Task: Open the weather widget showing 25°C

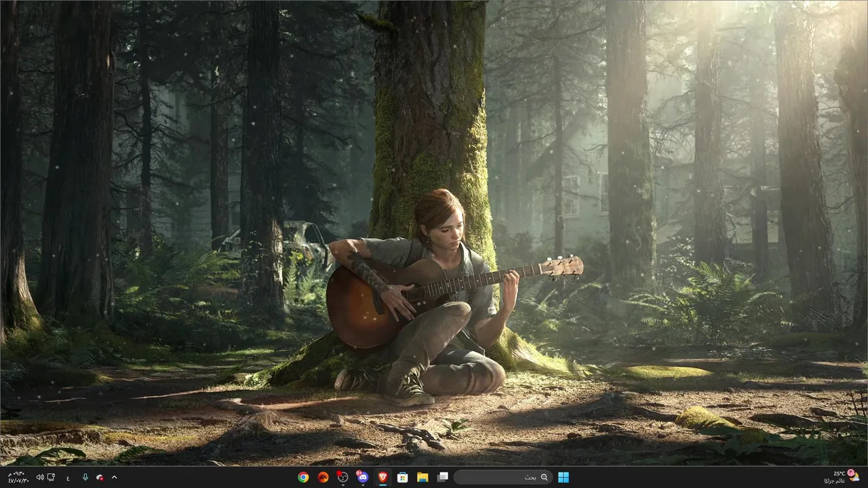Action: click(841, 477)
